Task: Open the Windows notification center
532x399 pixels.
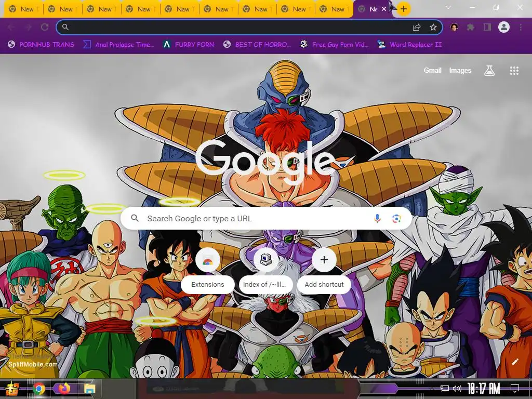Action: (x=515, y=389)
